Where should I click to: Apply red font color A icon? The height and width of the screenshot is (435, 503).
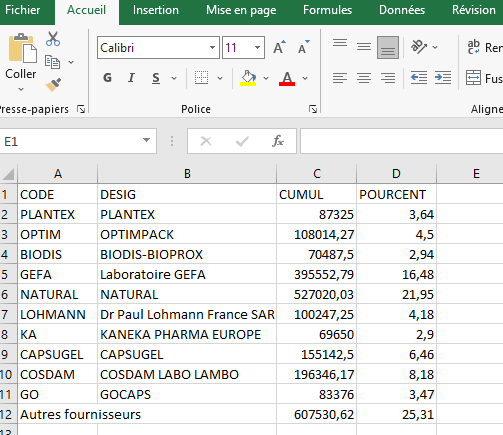pos(287,78)
